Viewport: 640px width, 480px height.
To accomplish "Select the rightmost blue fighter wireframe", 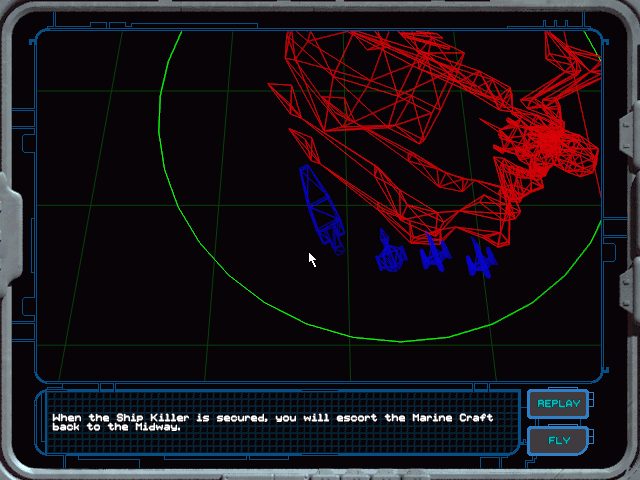I will pyautogui.click(x=481, y=258).
